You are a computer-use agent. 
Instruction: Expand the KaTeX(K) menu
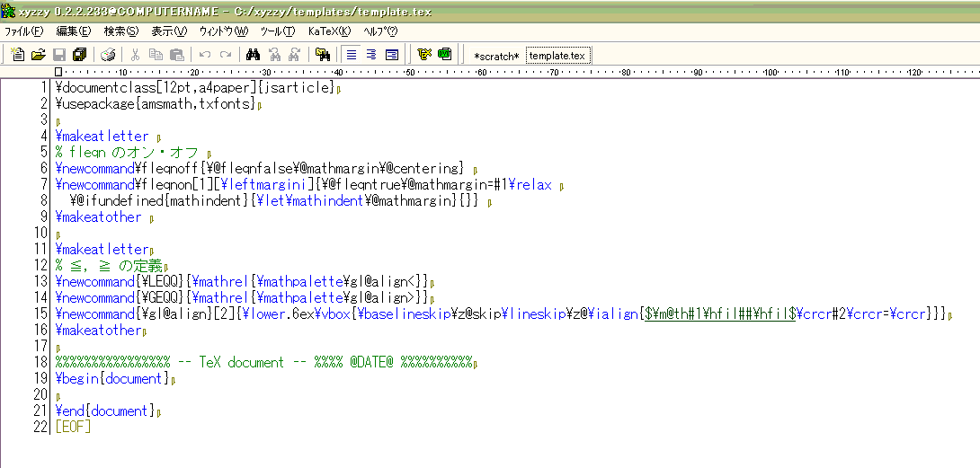[329, 31]
